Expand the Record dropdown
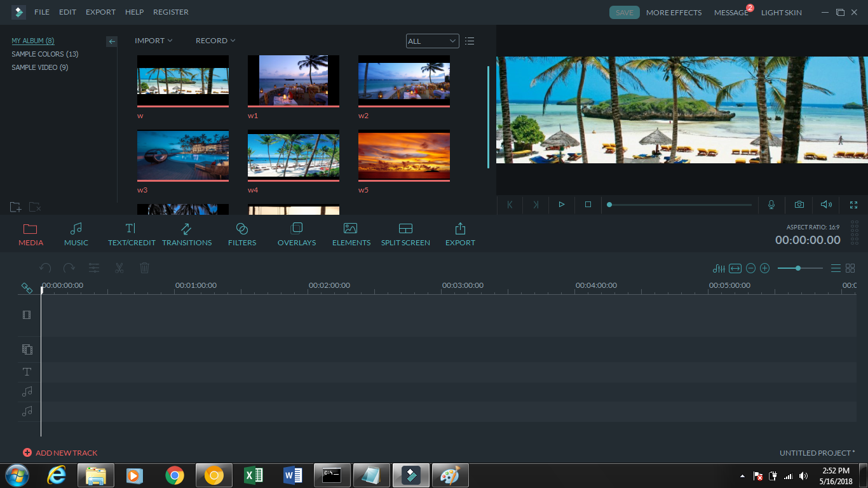Viewport: 868px width, 488px height. 215,41
